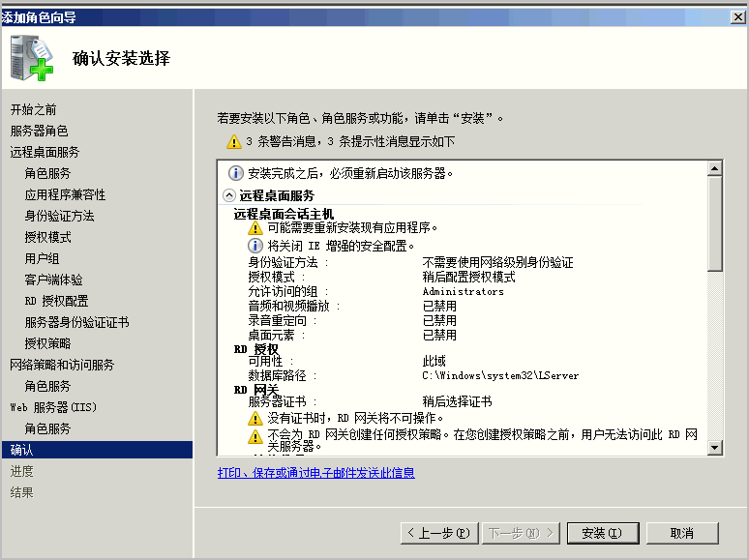Click warning icon beside 不会为 RD 网关创建任何授权策略
749x560 pixels.
pyautogui.click(x=255, y=436)
